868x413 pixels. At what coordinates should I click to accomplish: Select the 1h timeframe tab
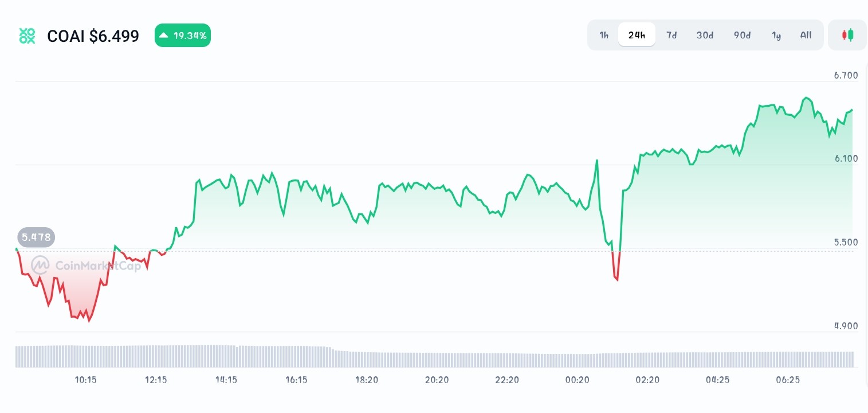[x=603, y=35]
